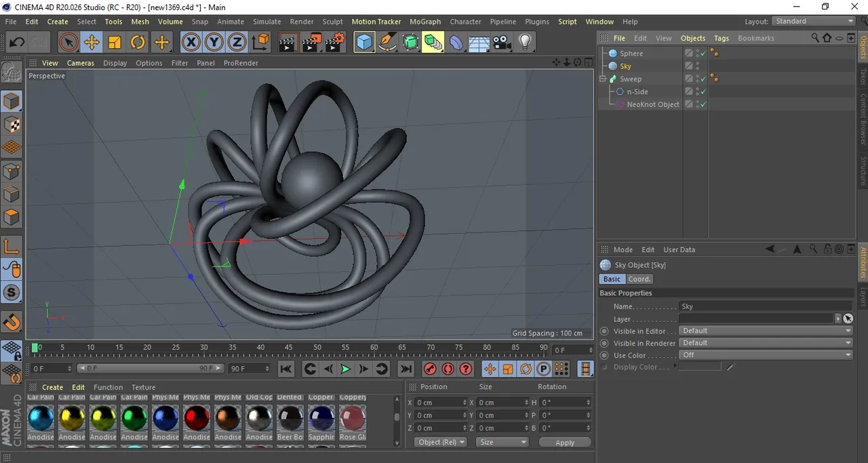Viewport: 868px width, 463px height.
Task: Toggle the n-Side object's enable checkmark
Action: [x=703, y=92]
